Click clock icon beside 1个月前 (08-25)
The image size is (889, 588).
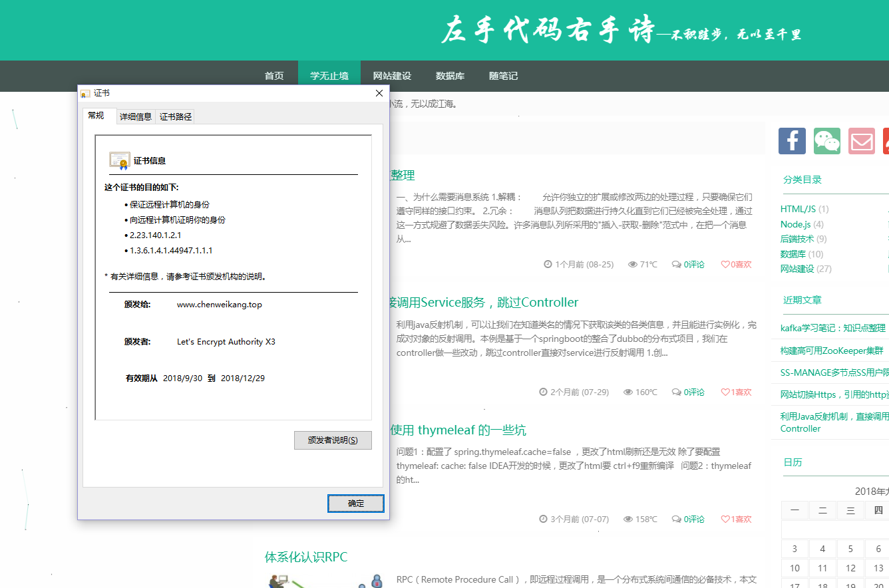548,265
